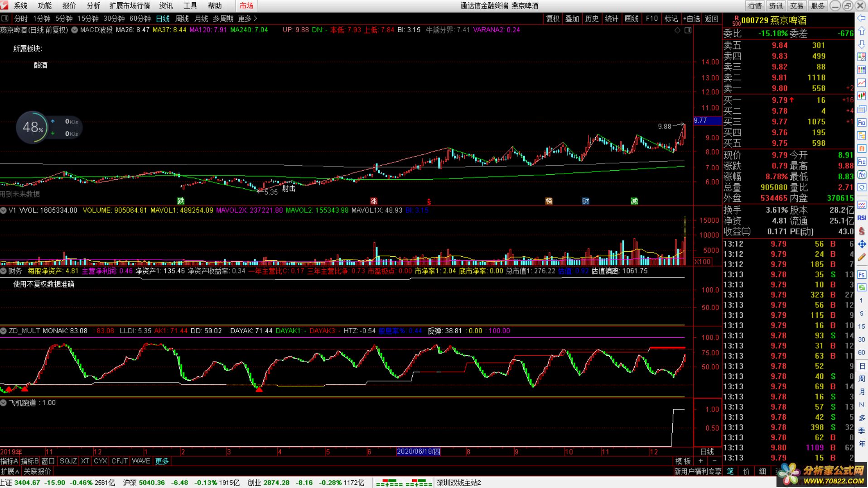Screen dimensions: 868x488
Task: Switch to 日 period in right sidebar
Action: (x=861, y=366)
